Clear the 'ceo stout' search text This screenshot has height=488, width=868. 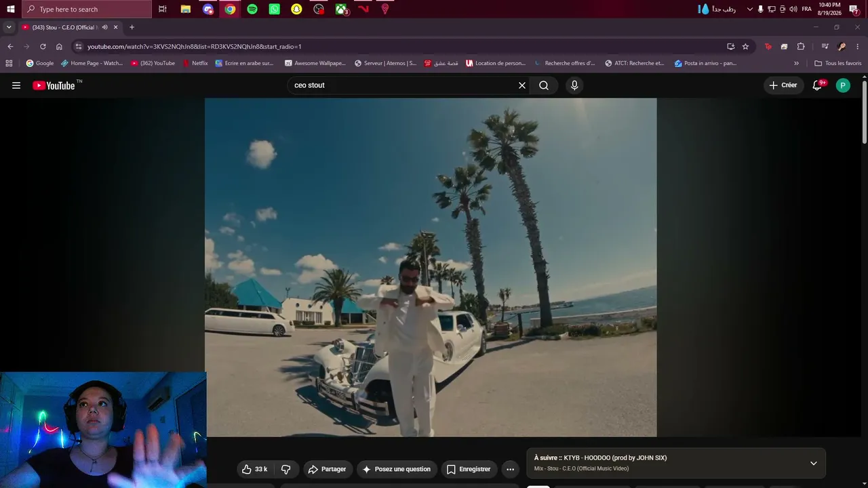pos(522,85)
